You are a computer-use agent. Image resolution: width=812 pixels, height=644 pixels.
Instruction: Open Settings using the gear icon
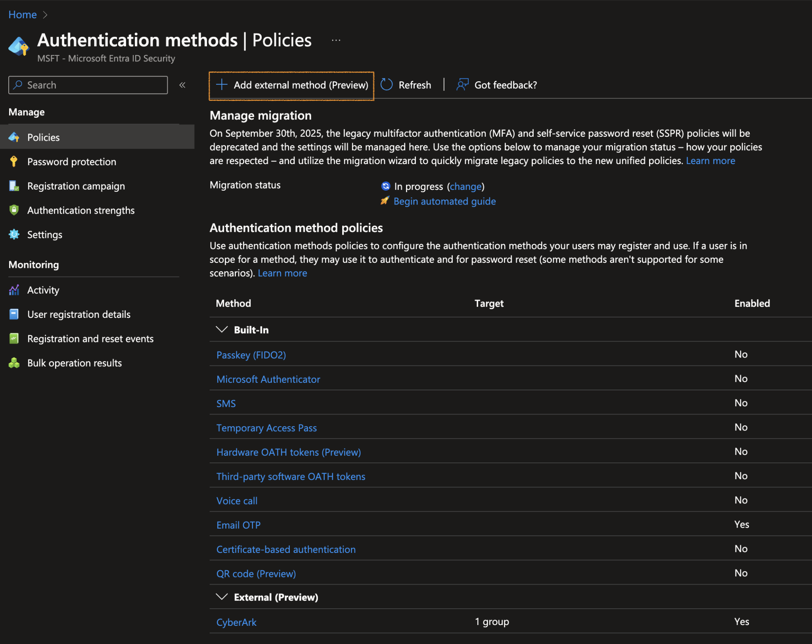[14, 234]
